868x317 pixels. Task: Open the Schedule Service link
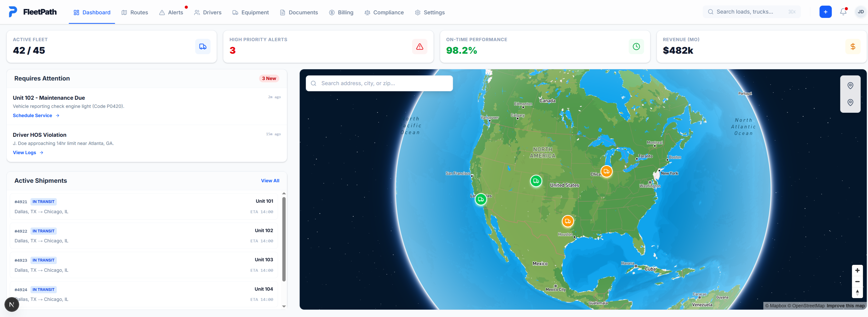(x=36, y=115)
